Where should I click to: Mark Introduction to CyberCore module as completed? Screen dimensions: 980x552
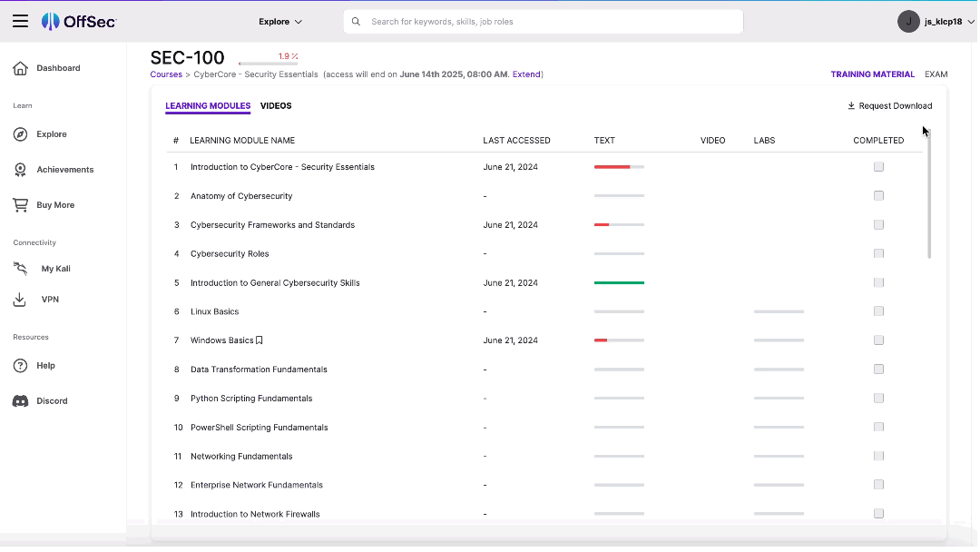coord(878,166)
